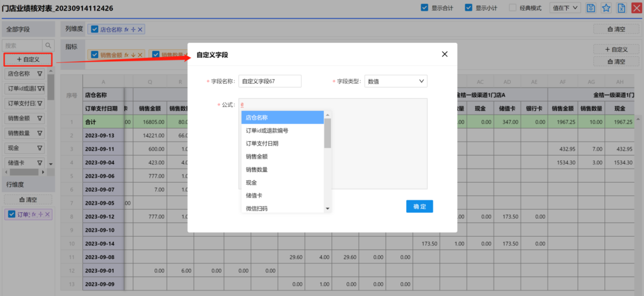Pick 销售金额 in formula suggestion list

[x=282, y=157]
